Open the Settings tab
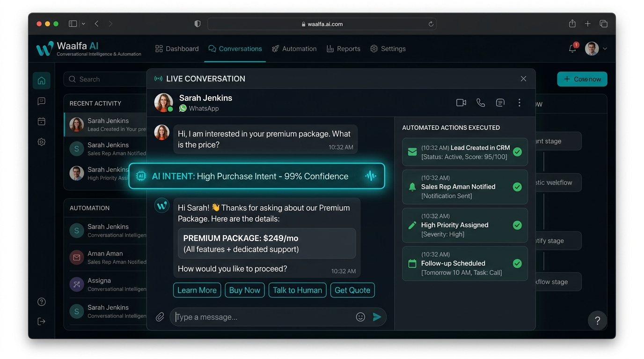 pos(388,49)
